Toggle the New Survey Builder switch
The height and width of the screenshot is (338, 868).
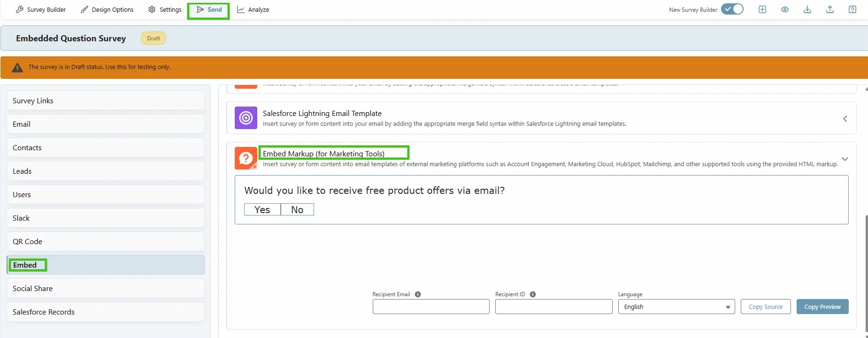pyautogui.click(x=732, y=9)
